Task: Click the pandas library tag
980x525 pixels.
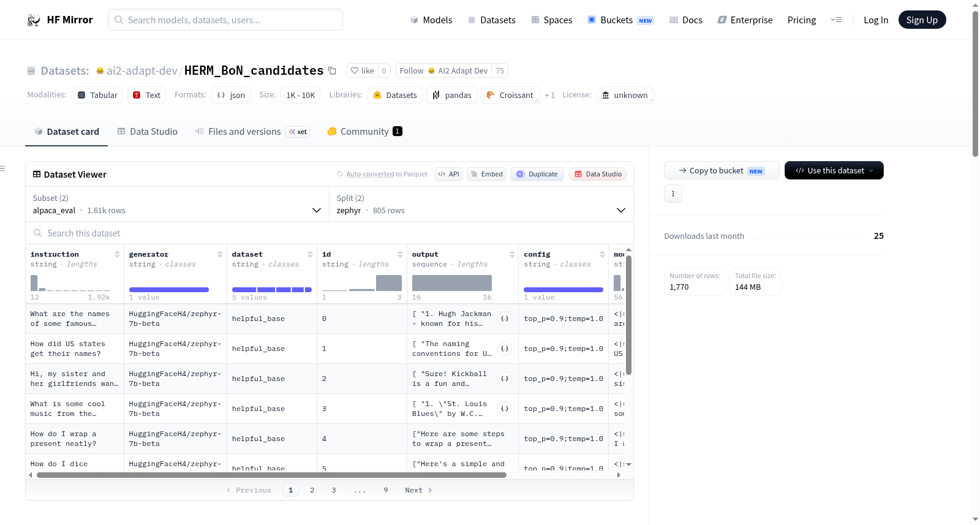Action: click(452, 95)
